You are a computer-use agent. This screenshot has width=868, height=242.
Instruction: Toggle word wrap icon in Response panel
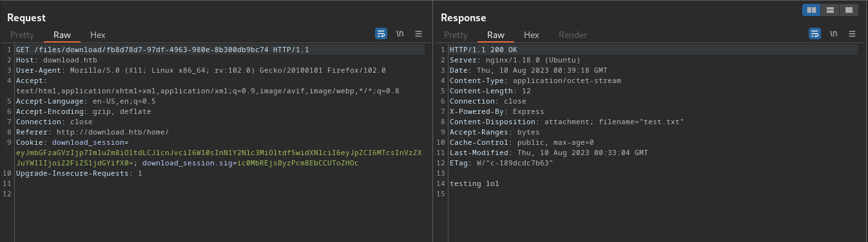click(815, 33)
